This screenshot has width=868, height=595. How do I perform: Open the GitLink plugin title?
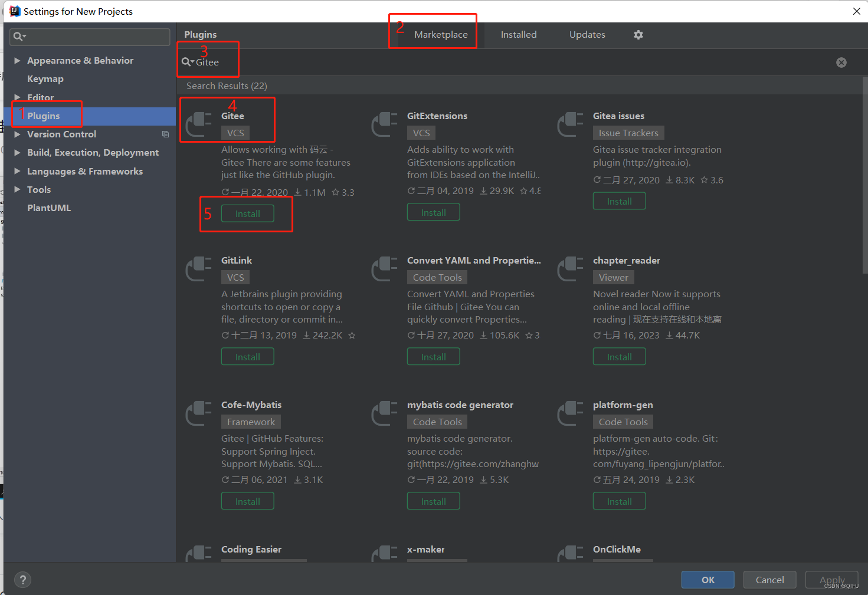click(237, 261)
